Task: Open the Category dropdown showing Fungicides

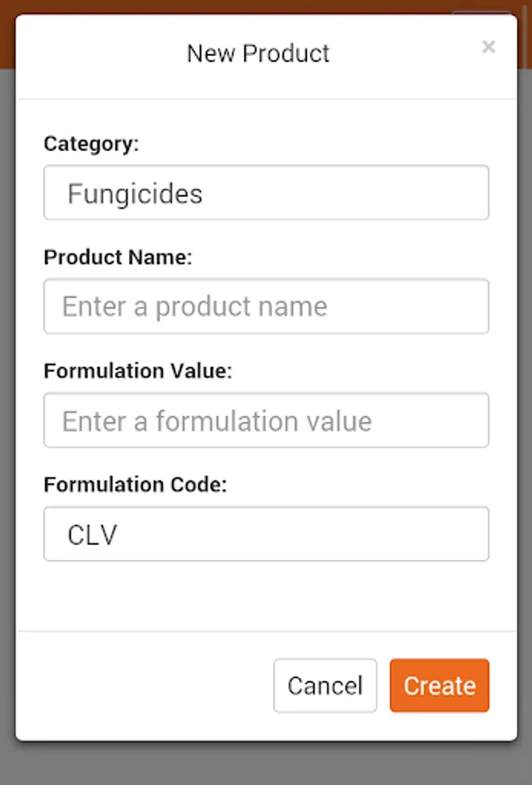Action: (x=266, y=193)
